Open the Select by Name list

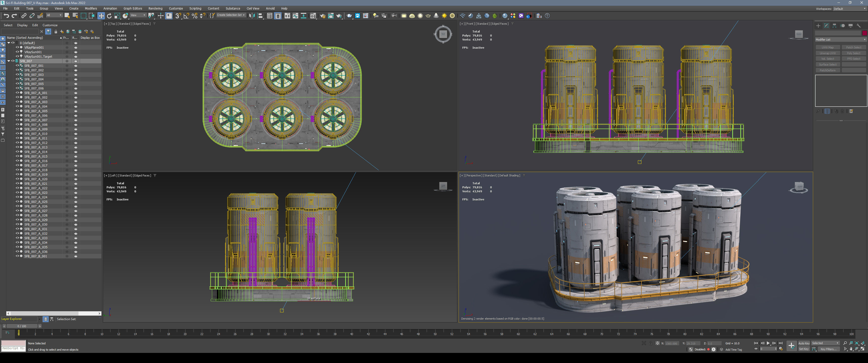75,15
